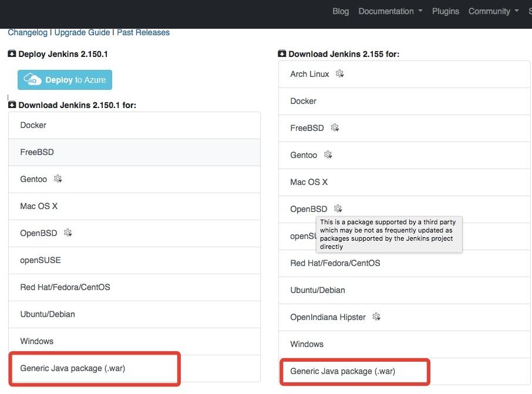Screen dimensions: 532x394
Task: Select Gentoo in the Jenkins 2.150.1 list
Action: tap(134, 179)
